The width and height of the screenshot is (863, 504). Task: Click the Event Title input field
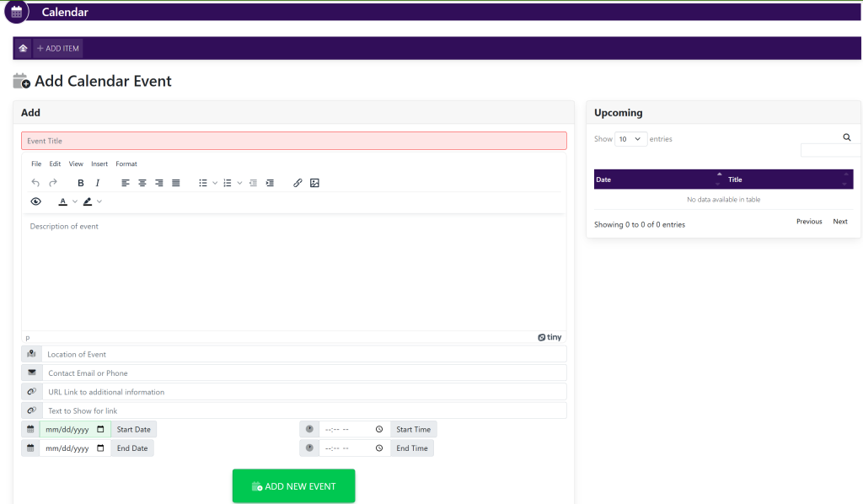[293, 141]
